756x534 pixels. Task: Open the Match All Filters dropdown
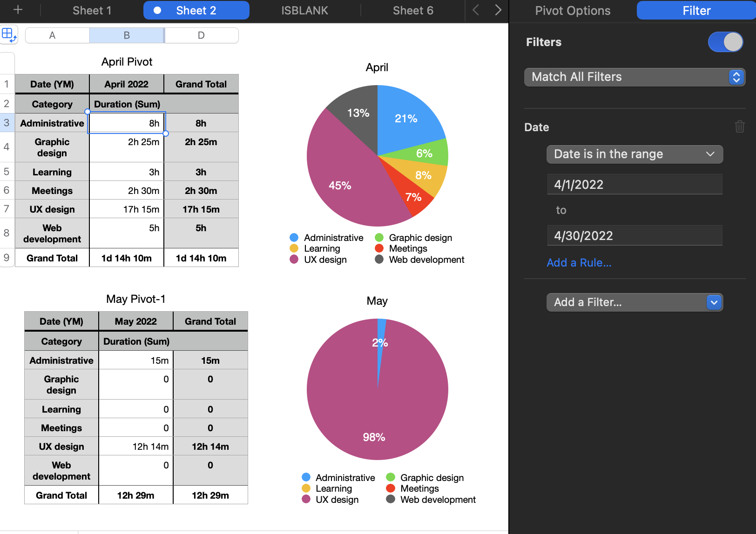click(634, 77)
